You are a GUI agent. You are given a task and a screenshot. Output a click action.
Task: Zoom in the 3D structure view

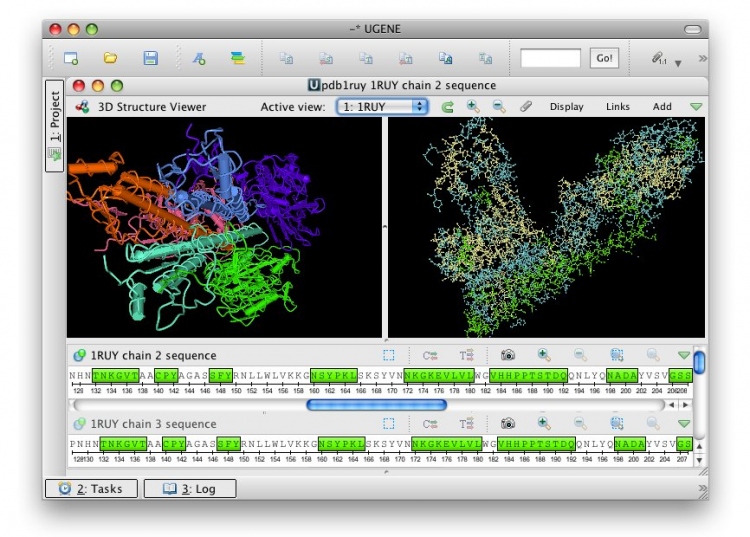click(473, 107)
